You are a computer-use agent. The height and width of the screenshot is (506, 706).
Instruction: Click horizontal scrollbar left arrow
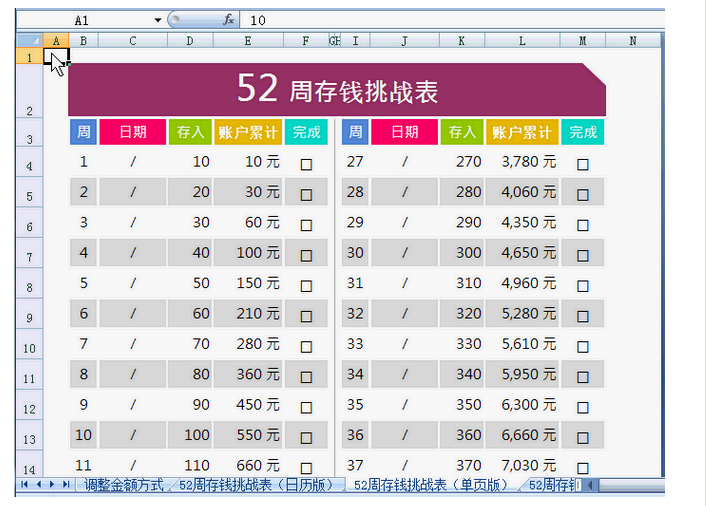590,485
